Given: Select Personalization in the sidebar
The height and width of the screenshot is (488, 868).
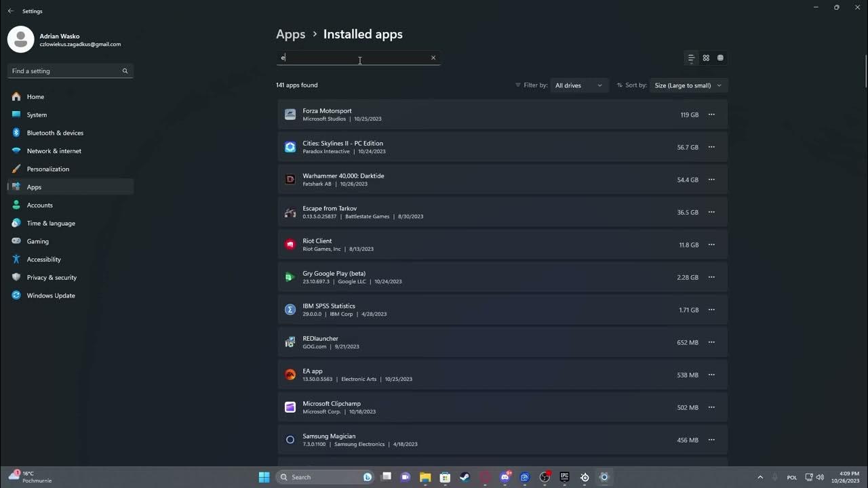Looking at the screenshot, I should coord(71,169).
